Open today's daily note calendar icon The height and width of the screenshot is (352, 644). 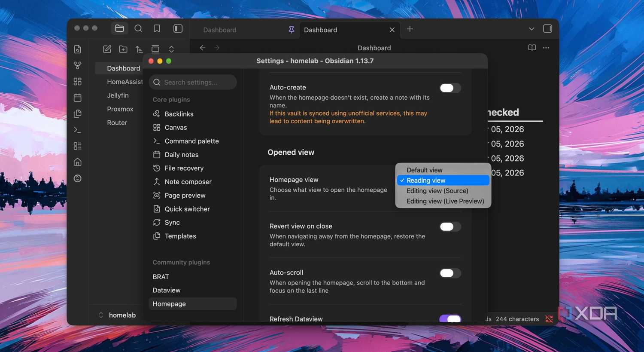pyautogui.click(x=77, y=98)
